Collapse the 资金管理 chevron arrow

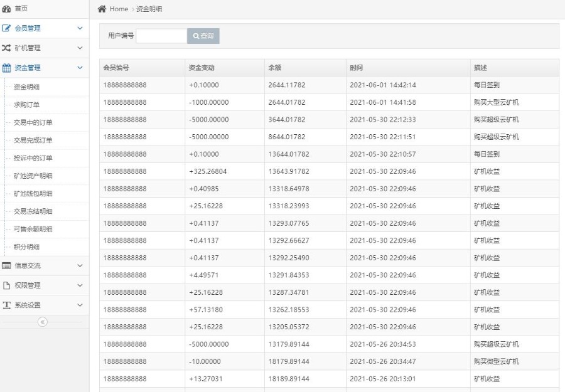80,68
